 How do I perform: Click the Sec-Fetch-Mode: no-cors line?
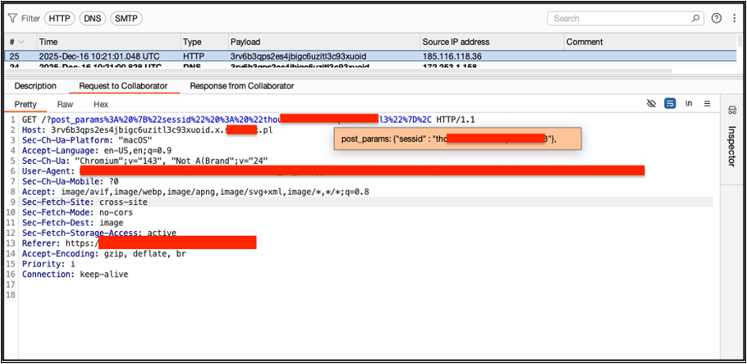tap(78, 212)
